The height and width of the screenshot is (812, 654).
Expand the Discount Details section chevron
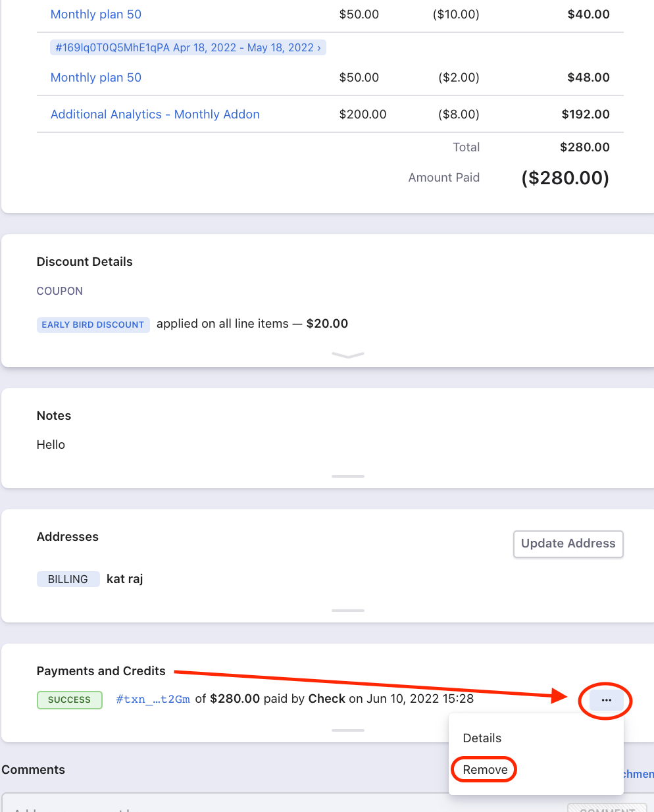(x=348, y=355)
